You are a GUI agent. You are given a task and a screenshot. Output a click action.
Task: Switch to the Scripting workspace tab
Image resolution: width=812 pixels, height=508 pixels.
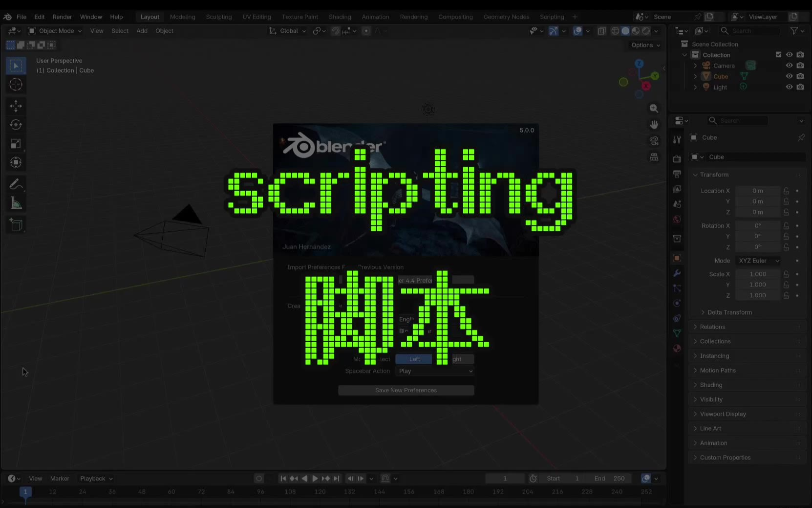click(552, 17)
